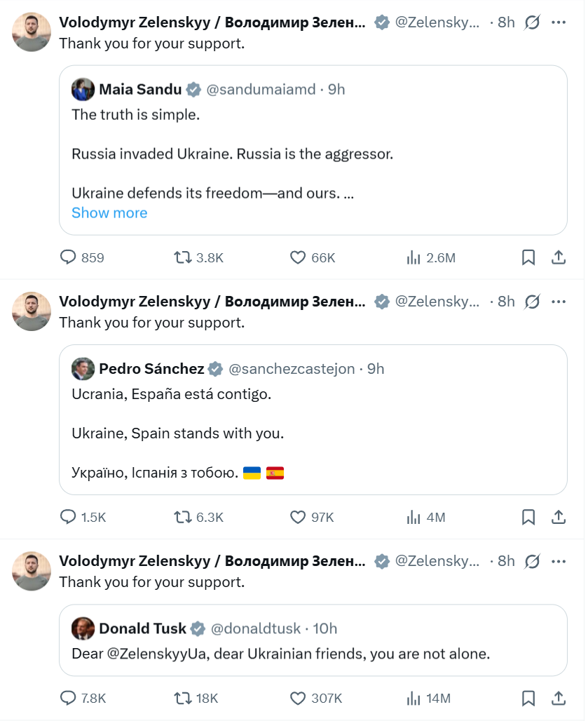Viewport: 588px width, 721px height.
Task: Repost the tweet with 3.8K reposts
Action: 183,257
